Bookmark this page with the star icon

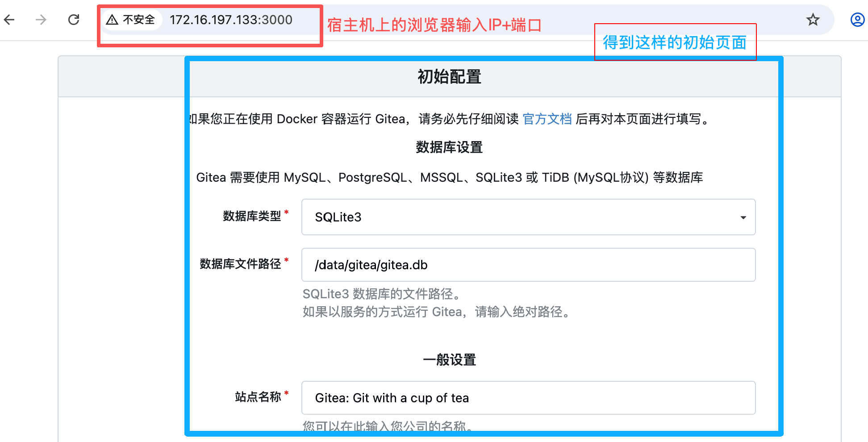813,20
